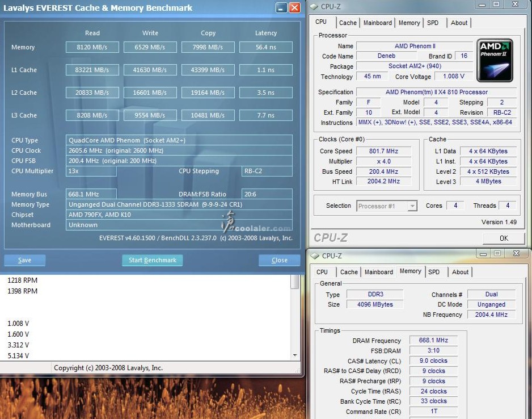Open Cache tab in the lower CPU-Z window
Image resolution: width=532 pixels, height=419 pixels.
349,272
